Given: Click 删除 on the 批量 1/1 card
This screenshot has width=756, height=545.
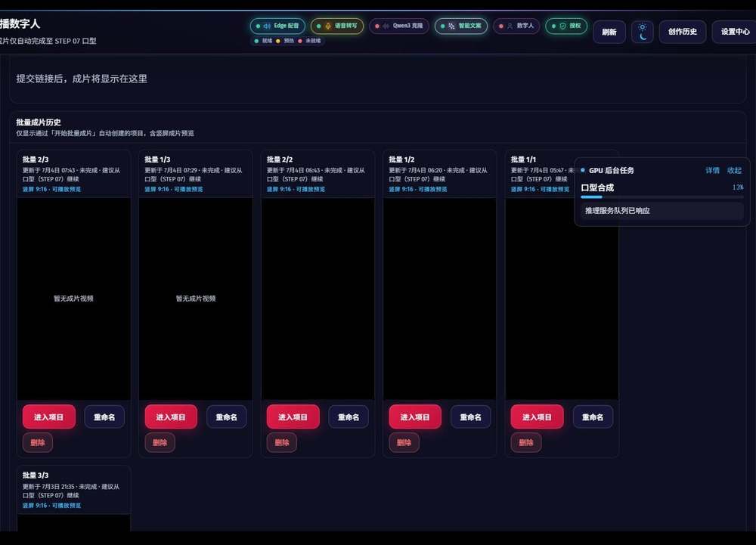Looking at the screenshot, I should pos(526,442).
